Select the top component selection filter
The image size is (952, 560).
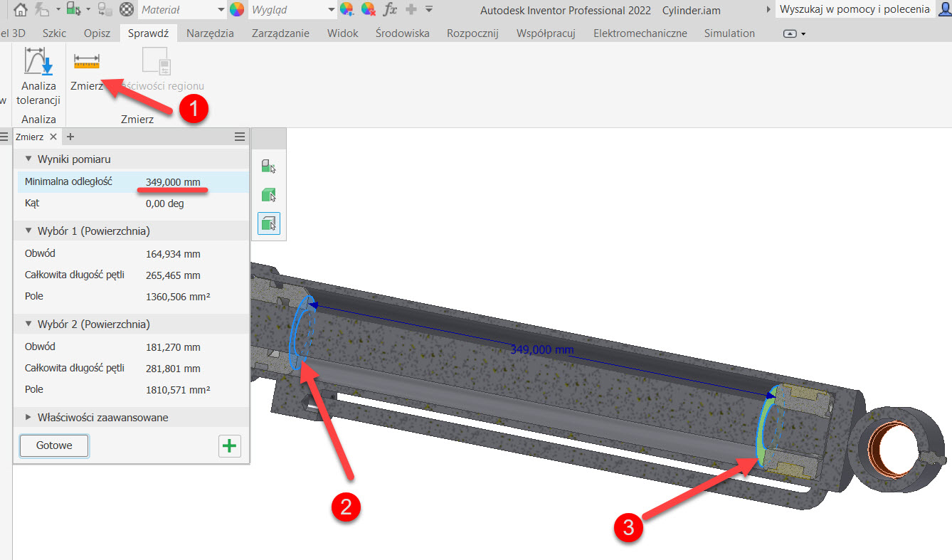pos(268,167)
